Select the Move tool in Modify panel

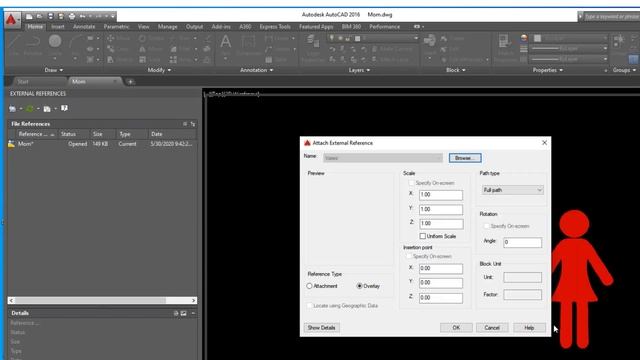[118, 38]
